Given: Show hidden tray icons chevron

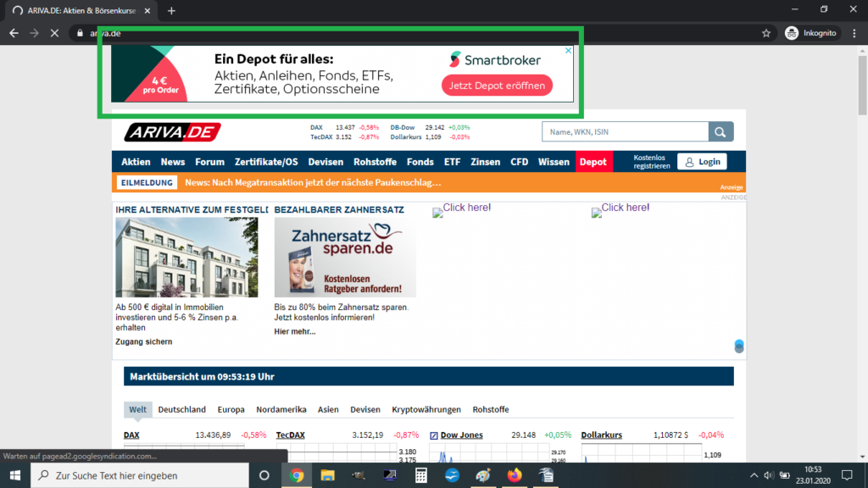Looking at the screenshot, I should 754,475.
